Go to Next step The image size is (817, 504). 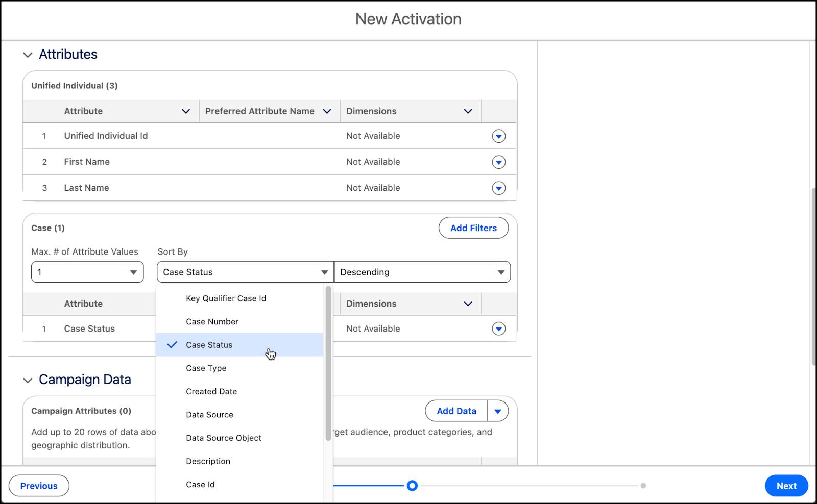(x=786, y=486)
